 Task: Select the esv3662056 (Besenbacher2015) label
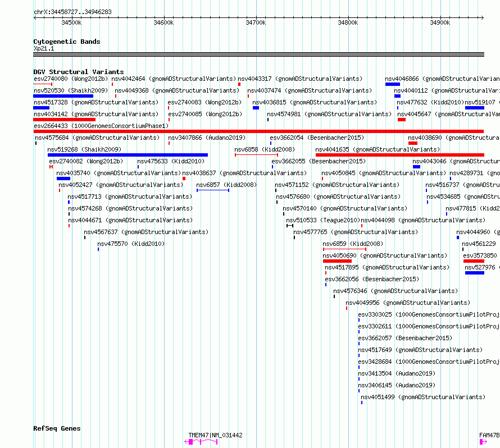pyautogui.click(x=372, y=279)
